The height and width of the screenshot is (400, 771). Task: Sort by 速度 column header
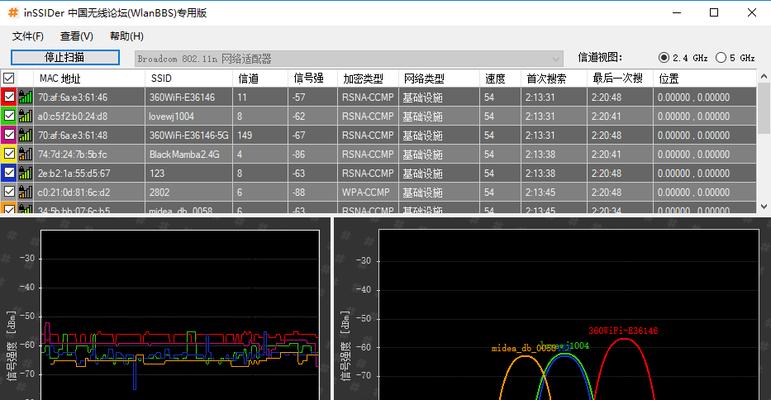tap(500, 78)
